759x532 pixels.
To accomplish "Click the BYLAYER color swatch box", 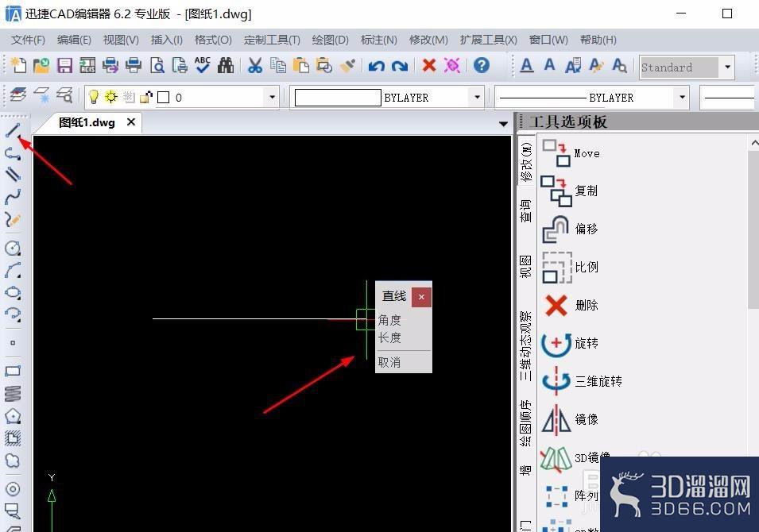I will [x=338, y=98].
